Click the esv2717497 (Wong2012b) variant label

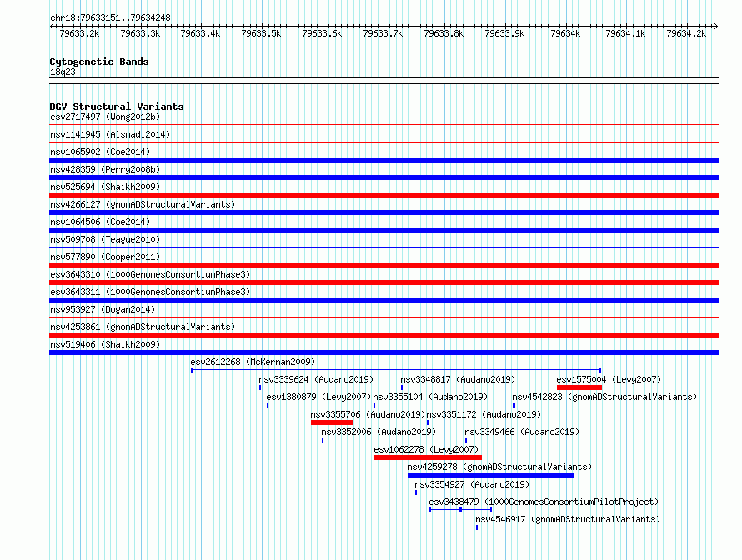(x=105, y=117)
